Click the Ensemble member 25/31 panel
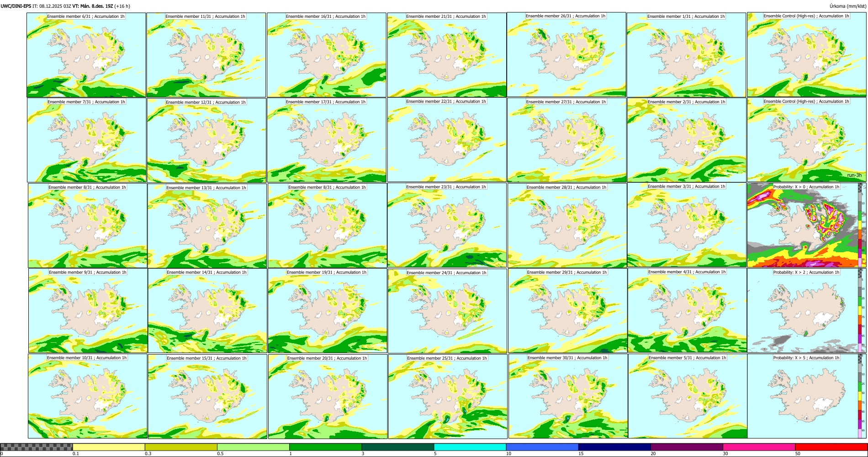The height and width of the screenshot is (457, 868). point(448,396)
